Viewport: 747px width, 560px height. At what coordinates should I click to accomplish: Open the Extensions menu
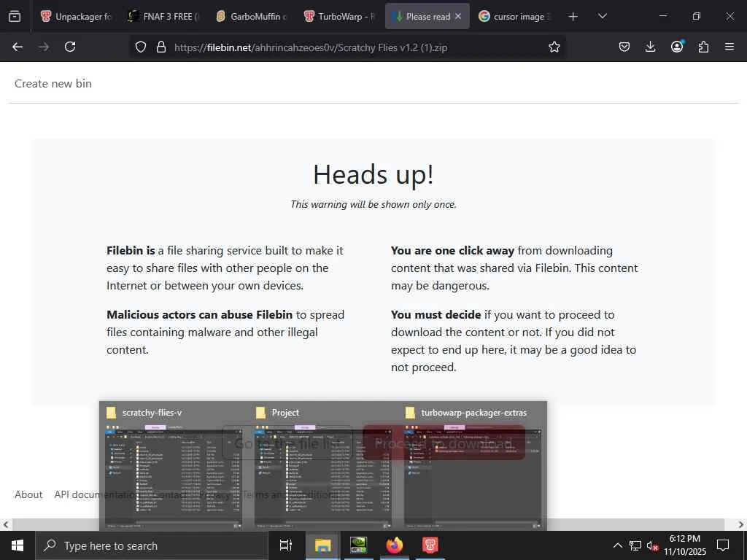pos(703,47)
